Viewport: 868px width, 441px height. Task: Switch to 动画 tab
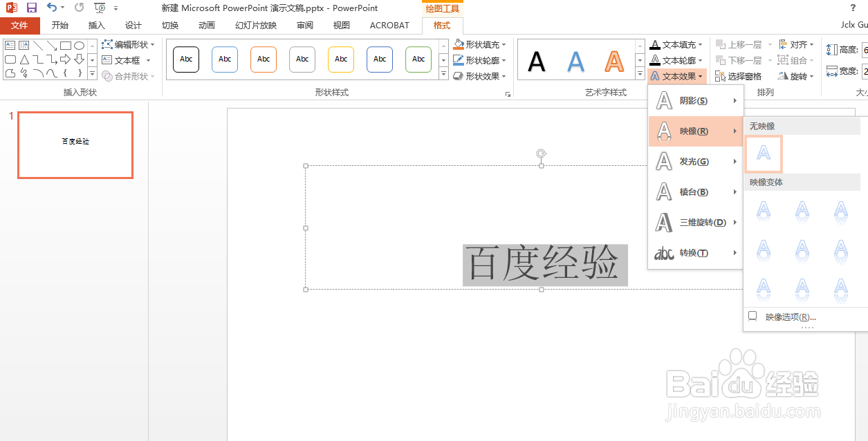(x=207, y=26)
